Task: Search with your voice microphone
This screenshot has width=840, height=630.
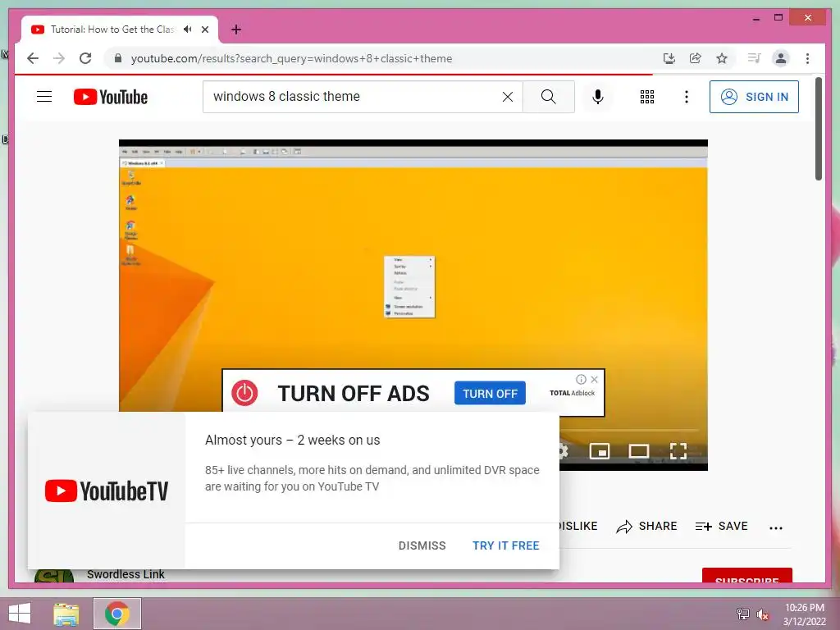Action: 598,97
